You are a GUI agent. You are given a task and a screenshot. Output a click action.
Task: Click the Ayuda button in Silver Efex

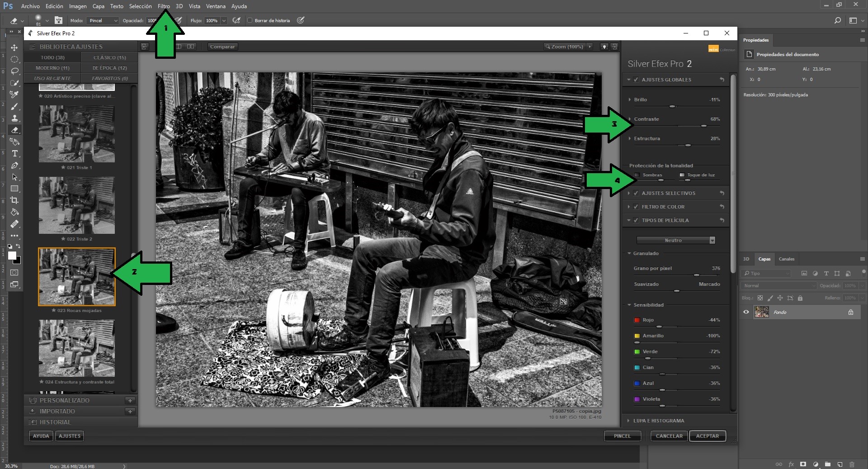41,436
